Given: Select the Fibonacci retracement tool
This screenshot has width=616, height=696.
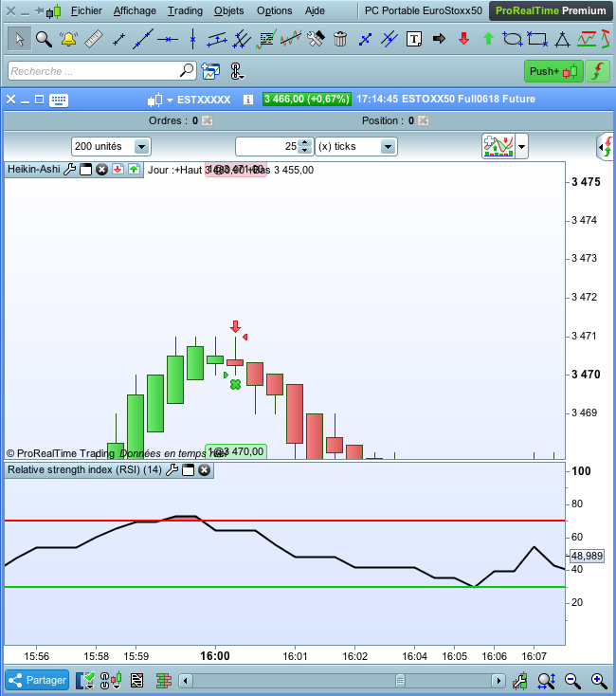Looking at the screenshot, I should 266,39.
